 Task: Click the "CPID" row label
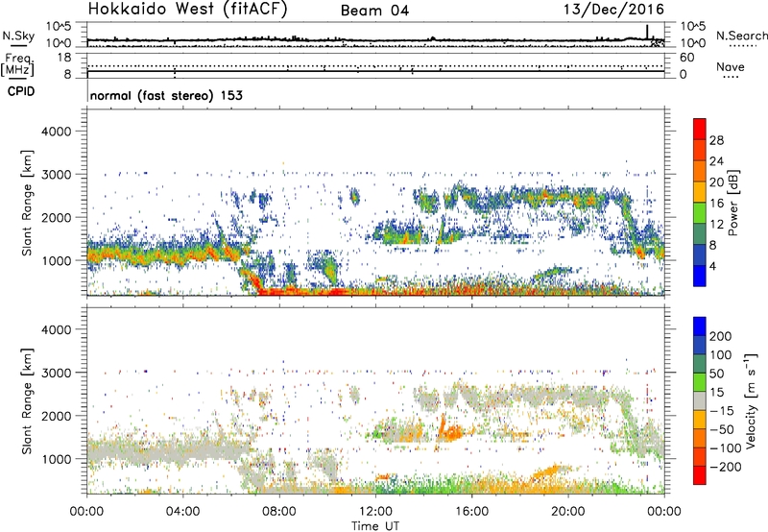21,91
